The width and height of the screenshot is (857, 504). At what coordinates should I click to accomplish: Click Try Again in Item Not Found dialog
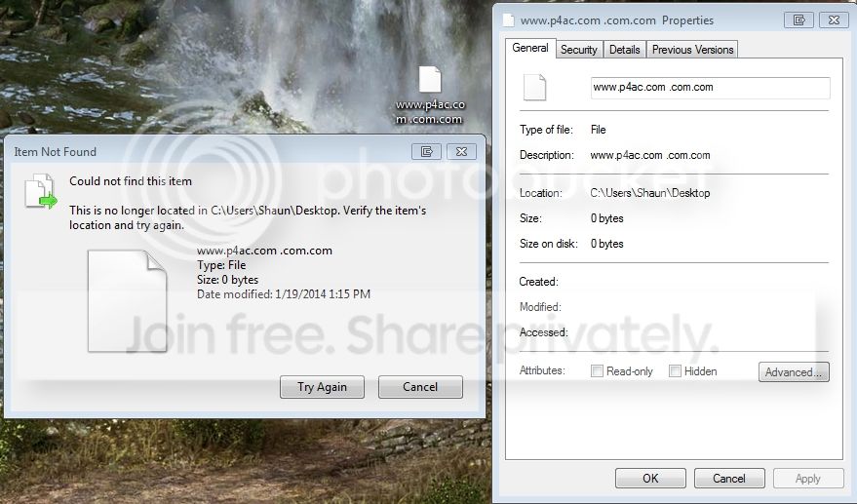322,387
